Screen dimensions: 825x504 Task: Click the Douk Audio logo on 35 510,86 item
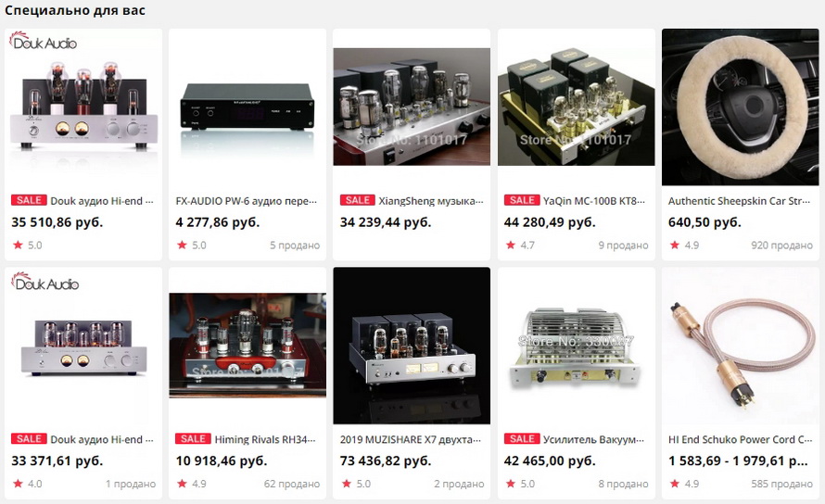pyautogui.click(x=44, y=41)
